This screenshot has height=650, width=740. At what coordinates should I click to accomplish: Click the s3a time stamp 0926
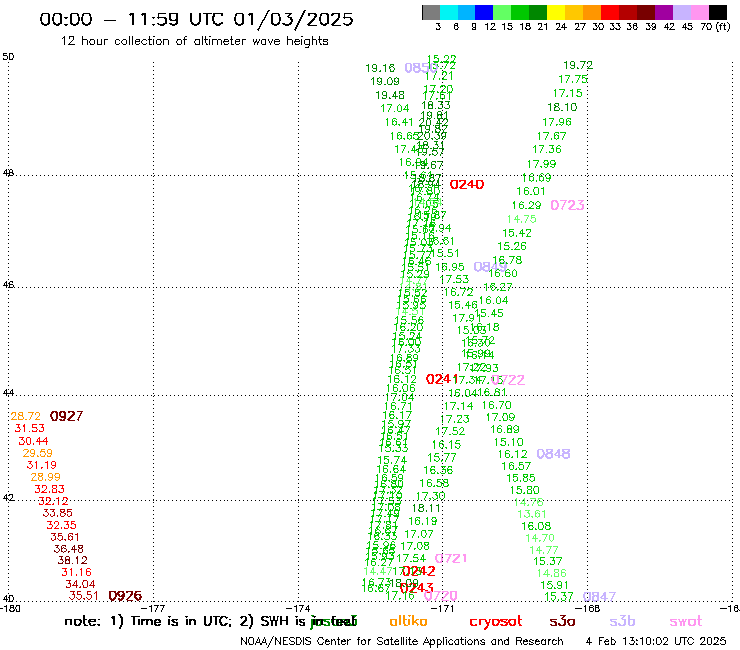[x=125, y=596]
